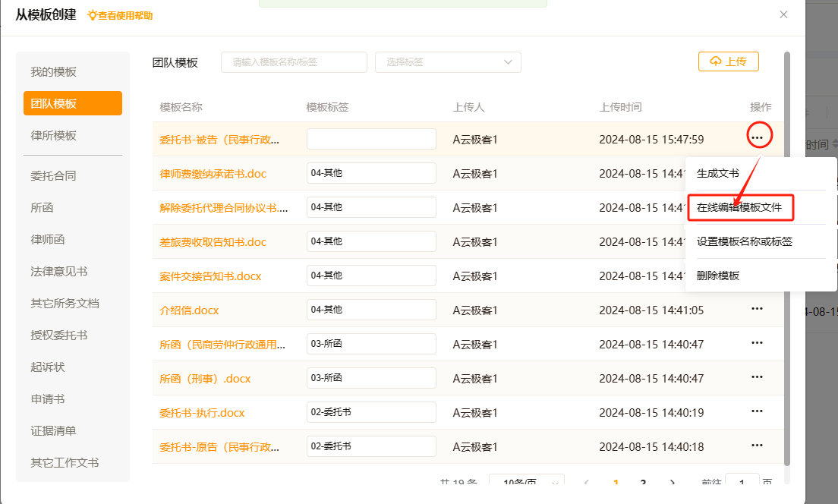Click the 上传 upload button
This screenshot has height=504, width=838.
pyautogui.click(x=728, y=61)
